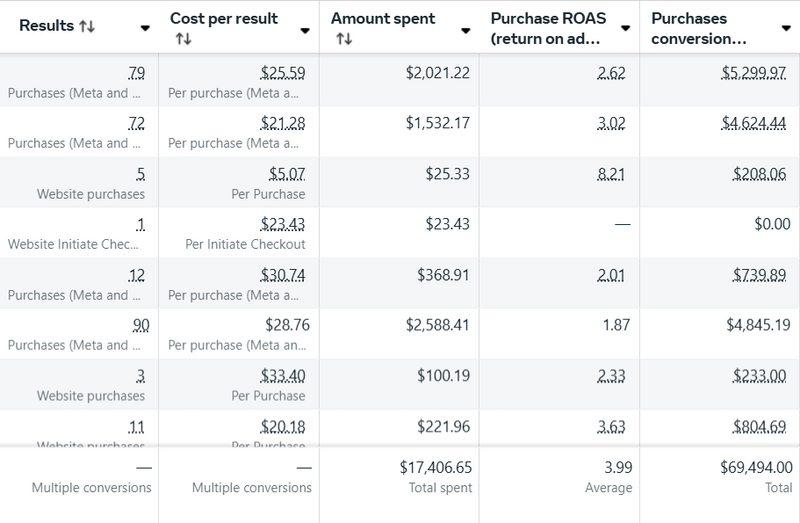The image size is (800, 523).
Task: Expand the Amount spent column dropdown arrow
Action: click(x=465, y=29)
